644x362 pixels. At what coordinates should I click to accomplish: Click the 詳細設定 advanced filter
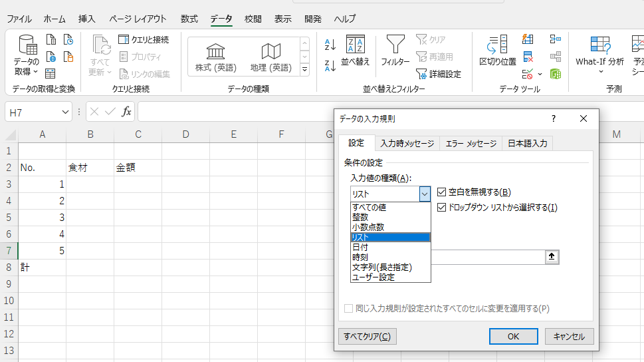(439, 74)
